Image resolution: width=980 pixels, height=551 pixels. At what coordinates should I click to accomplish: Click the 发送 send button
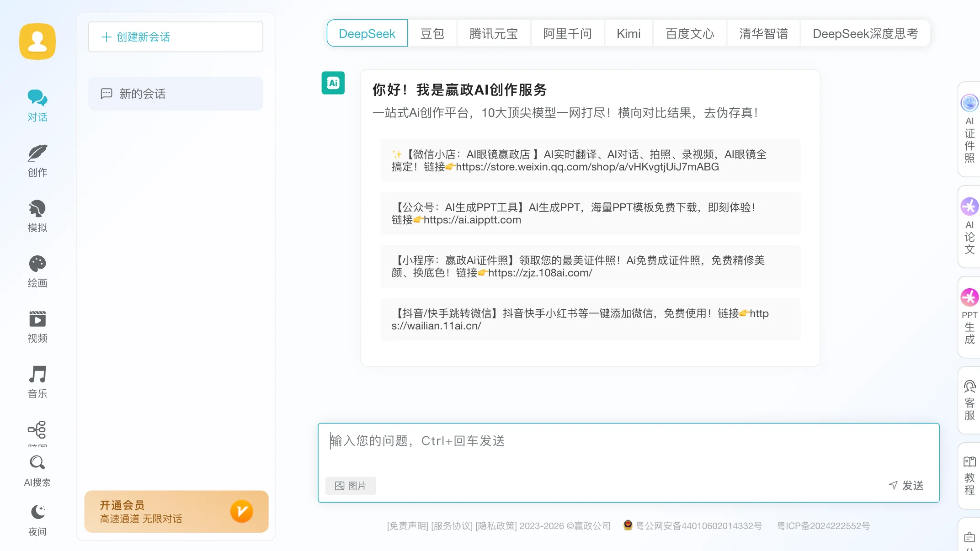pyautogui.click(x=906, y=485)
